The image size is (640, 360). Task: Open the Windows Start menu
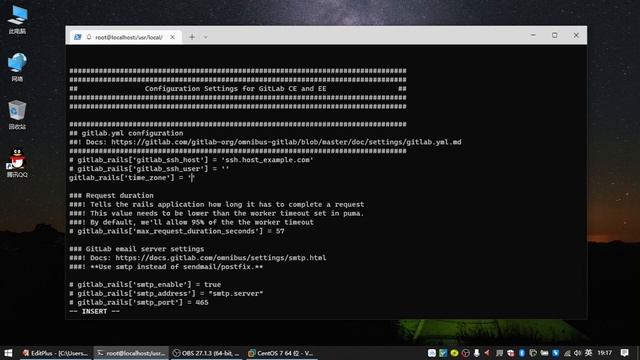click(8, 353)
